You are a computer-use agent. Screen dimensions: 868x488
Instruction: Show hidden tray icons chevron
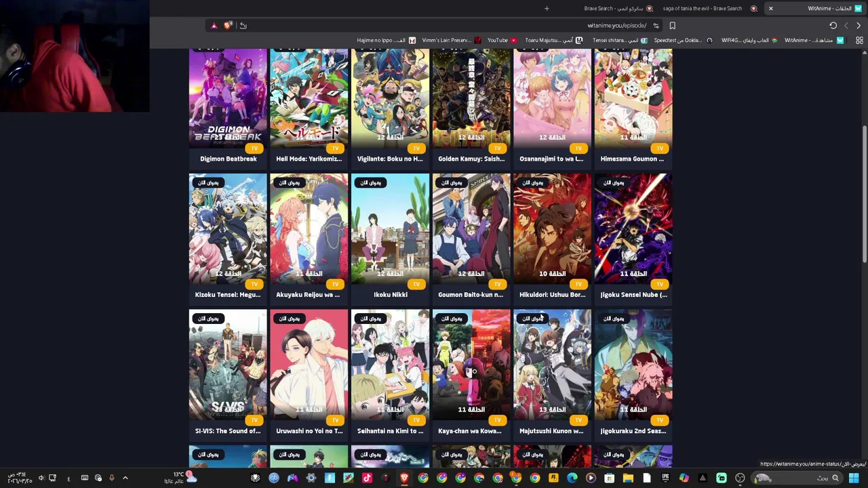(125, 478)
